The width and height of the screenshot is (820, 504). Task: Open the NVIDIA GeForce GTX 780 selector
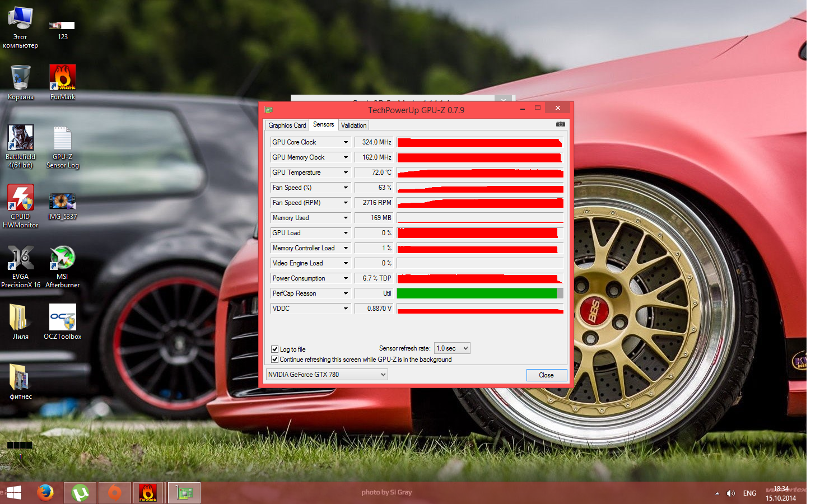click(x=327, y=375)
